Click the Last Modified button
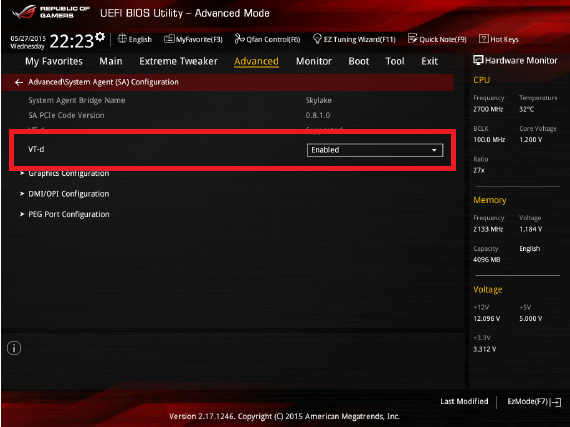 click(464, 401)
